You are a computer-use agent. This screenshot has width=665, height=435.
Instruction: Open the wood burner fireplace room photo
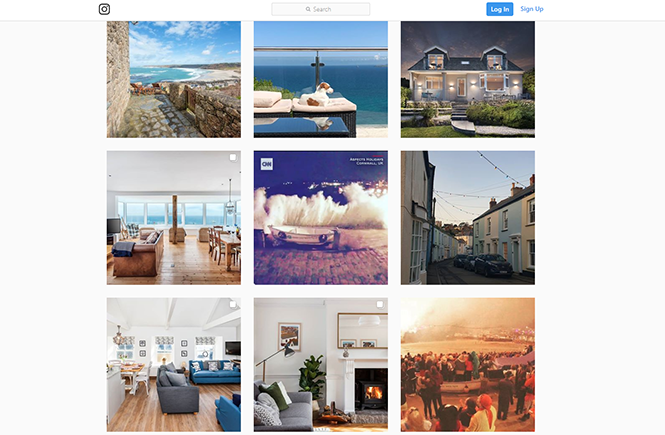click(x=321, y=365)
